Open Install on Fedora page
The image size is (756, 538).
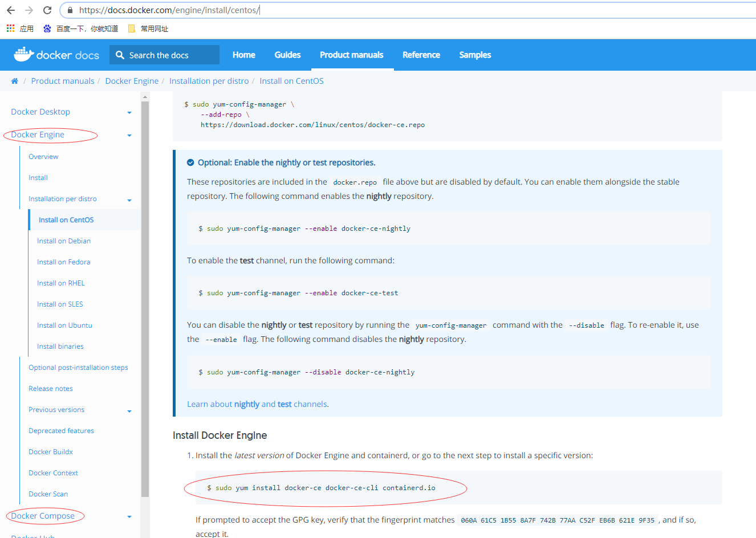pos(64,262)
